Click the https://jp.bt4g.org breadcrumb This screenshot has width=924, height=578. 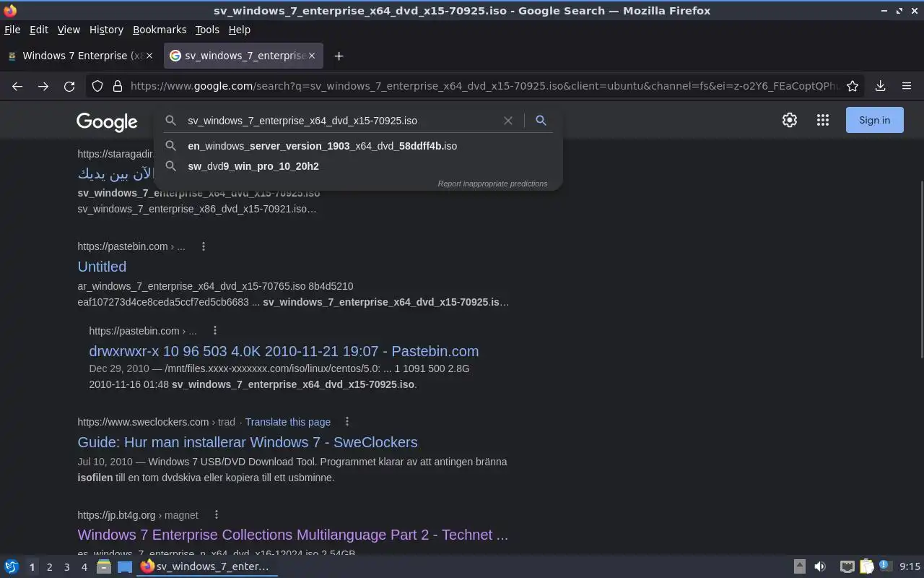[138, 515]
